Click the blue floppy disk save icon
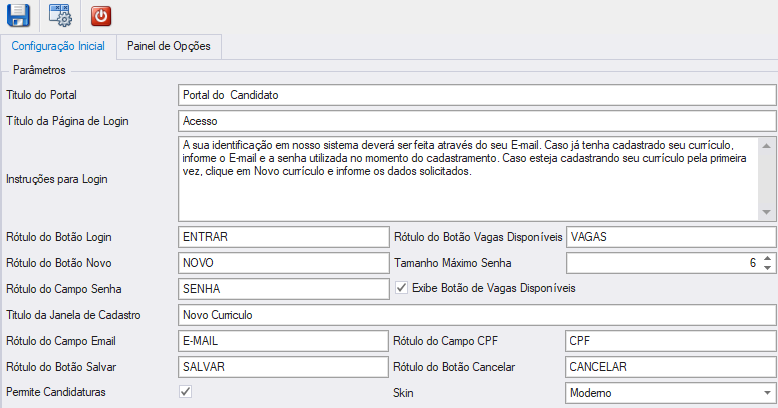Image resolution: width=778 pixels, height=408 pixels. [18, 15]
